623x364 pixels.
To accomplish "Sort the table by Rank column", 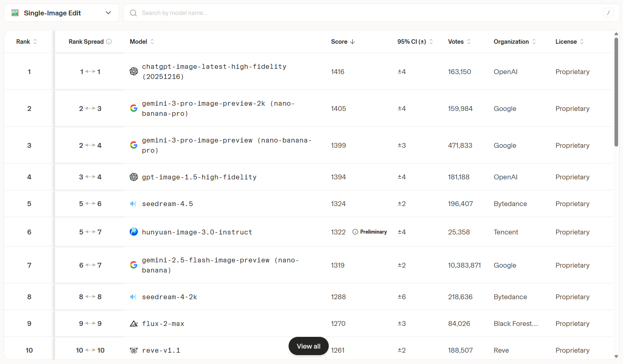I will 27,42.
